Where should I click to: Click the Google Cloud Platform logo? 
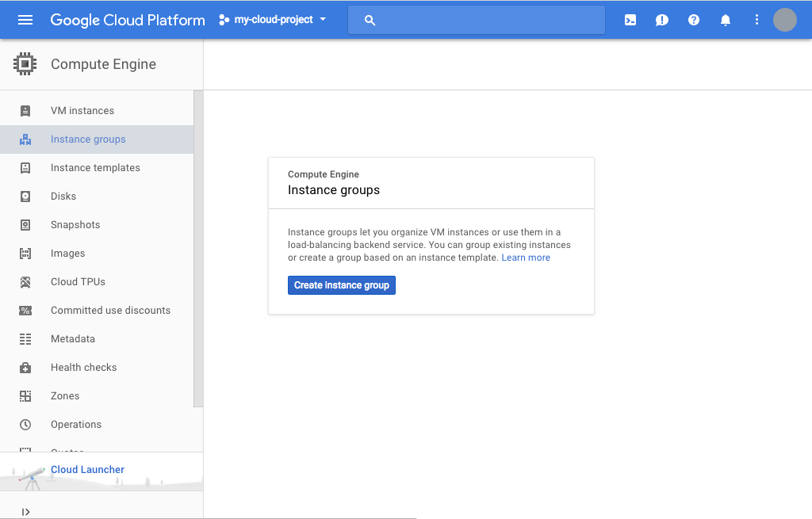coord(128,20)
